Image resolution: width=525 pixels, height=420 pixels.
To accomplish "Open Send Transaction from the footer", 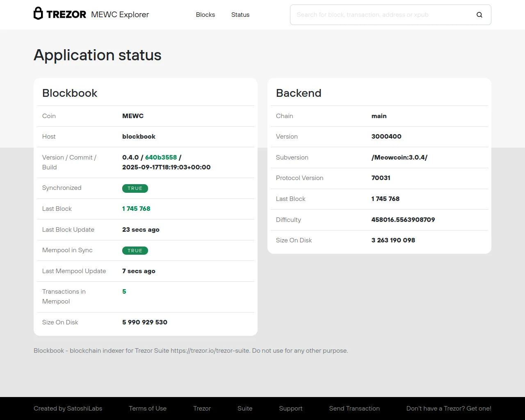I will [354, 409].
